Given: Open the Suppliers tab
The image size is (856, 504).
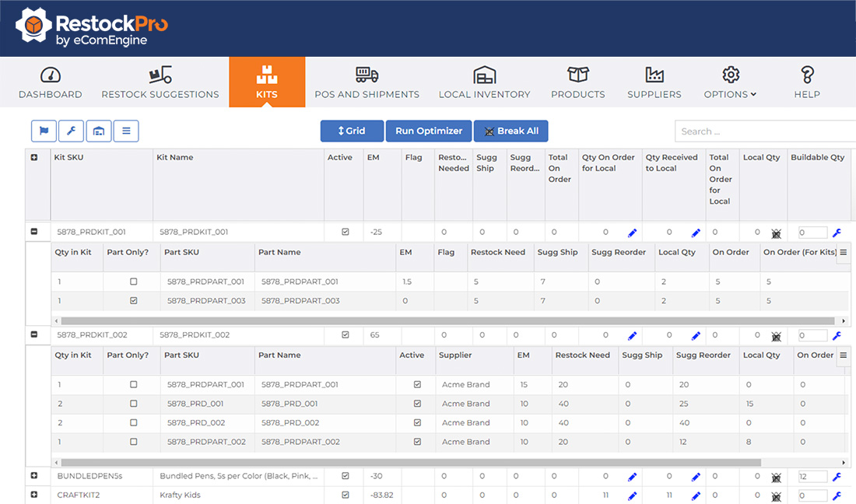Looking at the screenshot, I should point(654,82).
